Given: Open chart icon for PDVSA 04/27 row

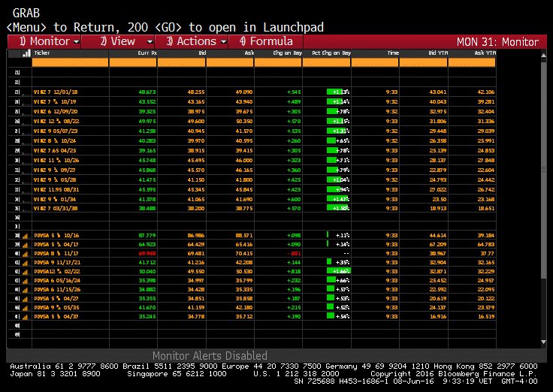Looking at the screenshot, I should [25, 299].
